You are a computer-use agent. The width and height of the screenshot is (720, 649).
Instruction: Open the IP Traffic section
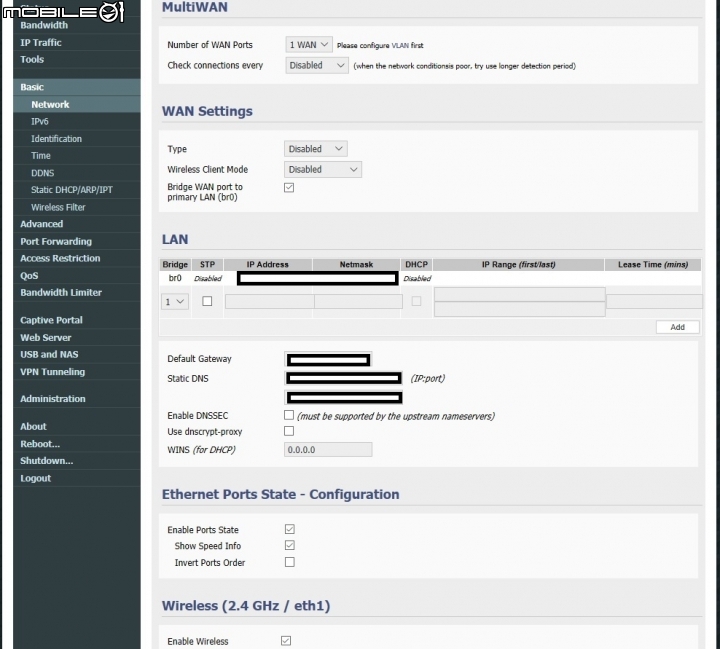[x=41, y=42]
